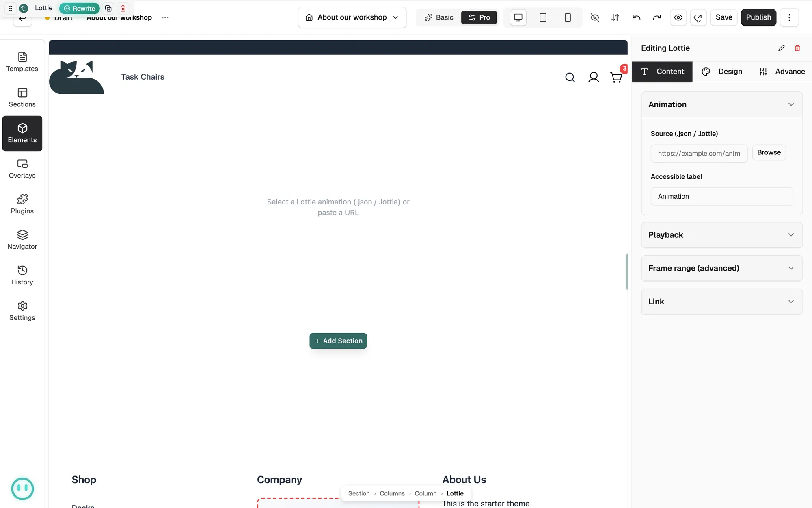
Task: Click the undo arrow icon
Action: point(636,17)
